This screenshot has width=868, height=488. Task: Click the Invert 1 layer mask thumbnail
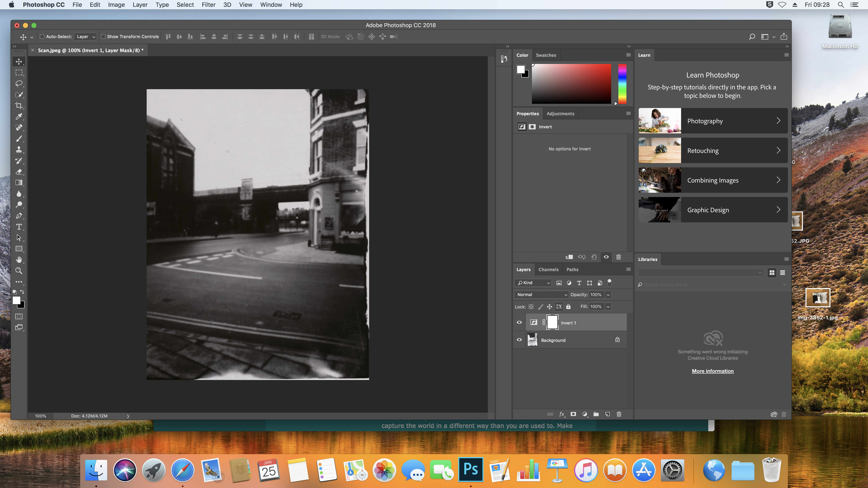(x=552, y=322)
